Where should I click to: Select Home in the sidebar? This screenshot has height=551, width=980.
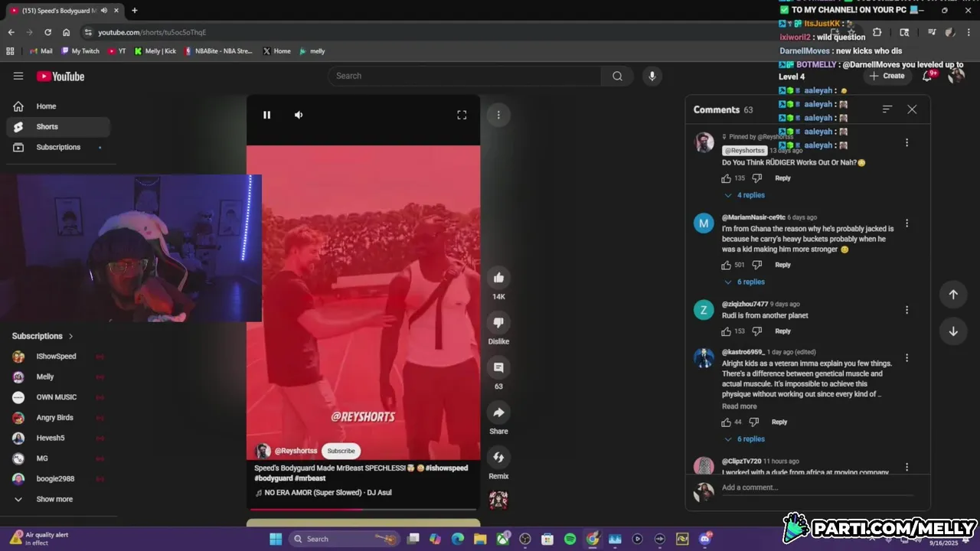click(x=58, y=106)
